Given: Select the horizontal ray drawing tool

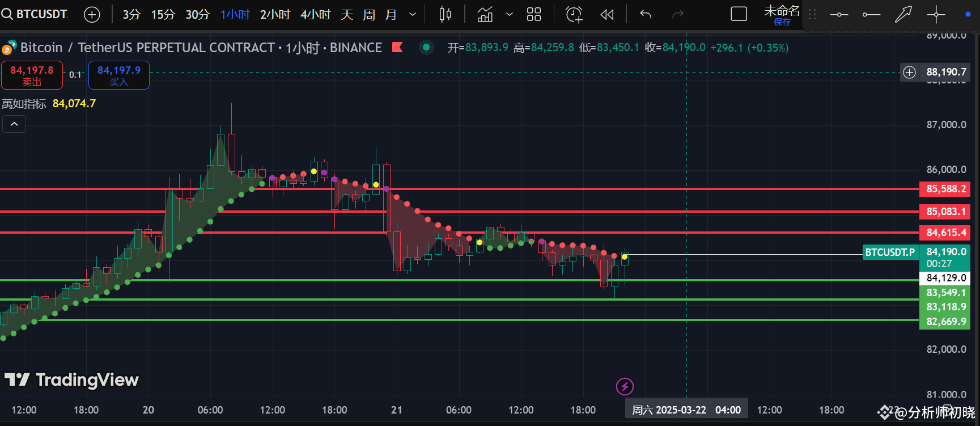Looking at the screenshot, I should [x=871, y=15].
